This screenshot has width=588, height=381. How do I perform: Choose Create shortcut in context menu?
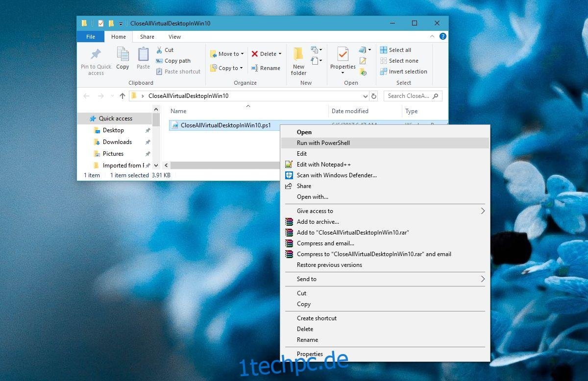point(385,318)
